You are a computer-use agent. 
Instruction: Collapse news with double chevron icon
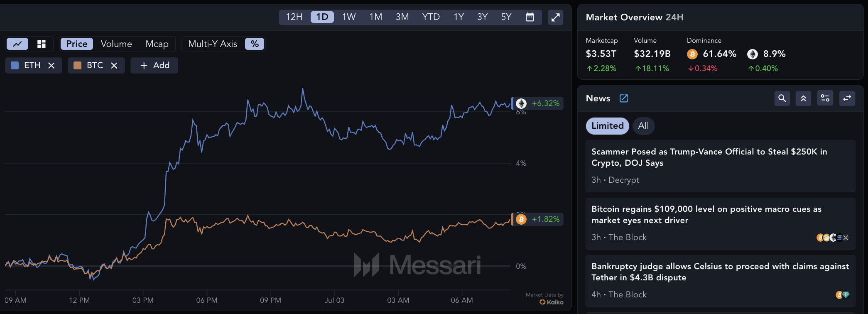804,98
